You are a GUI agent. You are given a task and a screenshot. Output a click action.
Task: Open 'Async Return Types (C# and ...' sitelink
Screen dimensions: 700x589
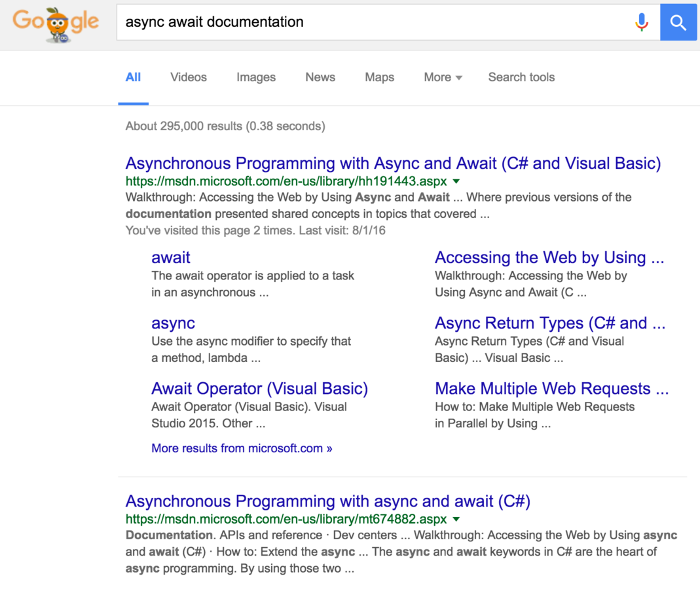(x=550, y=323)
